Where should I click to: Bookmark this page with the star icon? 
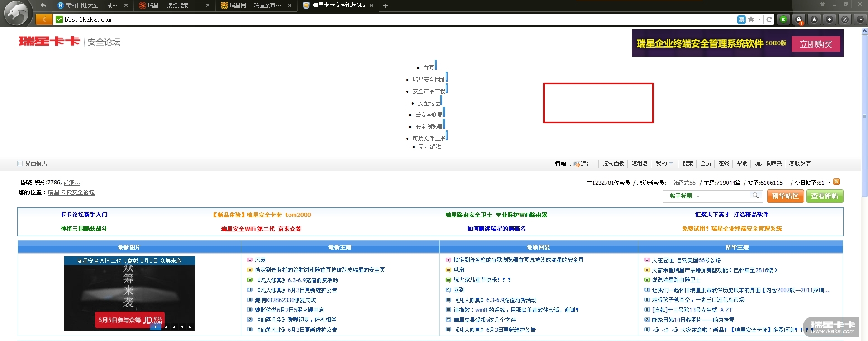[x=751, y=19]
